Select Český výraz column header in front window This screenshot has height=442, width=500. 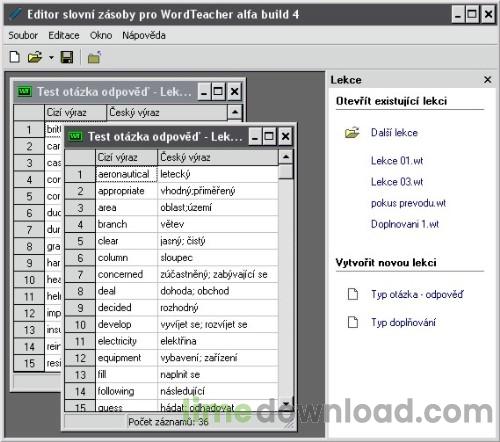pyautogui.click(x=218, y=157)
